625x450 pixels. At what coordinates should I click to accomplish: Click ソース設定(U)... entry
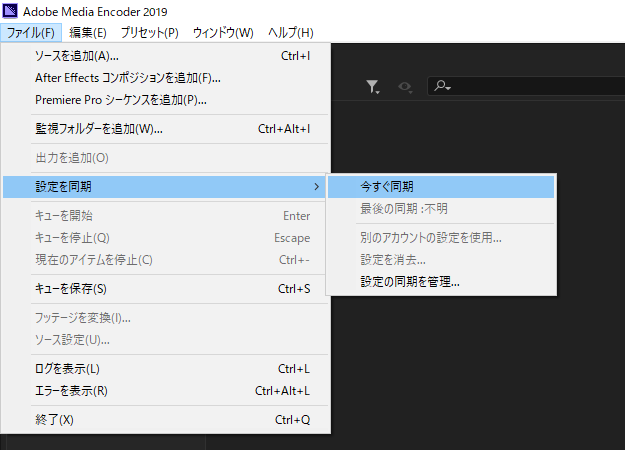tap(166, 340)
